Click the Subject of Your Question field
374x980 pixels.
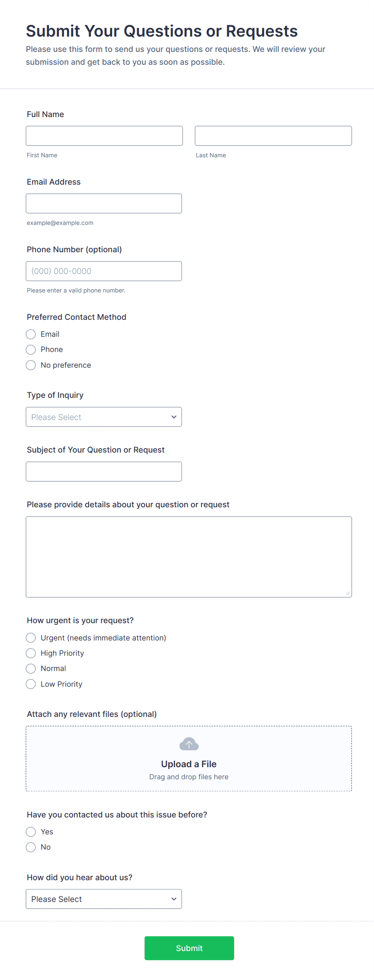coord(104,471)
